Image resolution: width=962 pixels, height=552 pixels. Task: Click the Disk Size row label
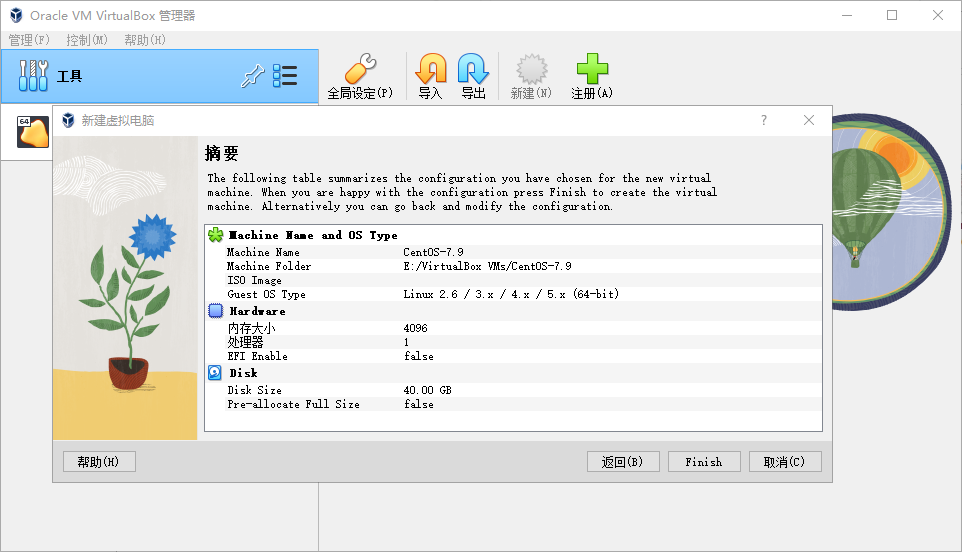pos(255,390)
